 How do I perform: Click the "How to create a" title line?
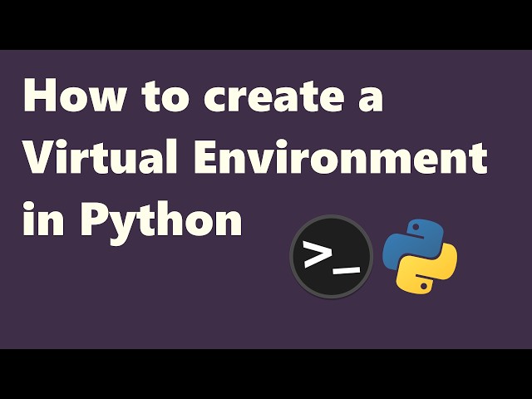[203, 96]
